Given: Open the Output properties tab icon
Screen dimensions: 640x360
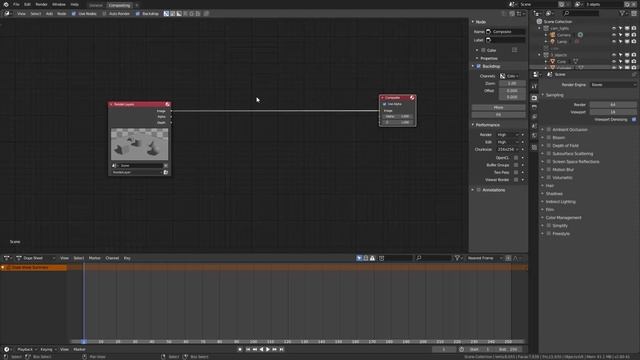Looking at the screenshot, I should [x=534, y=107].
